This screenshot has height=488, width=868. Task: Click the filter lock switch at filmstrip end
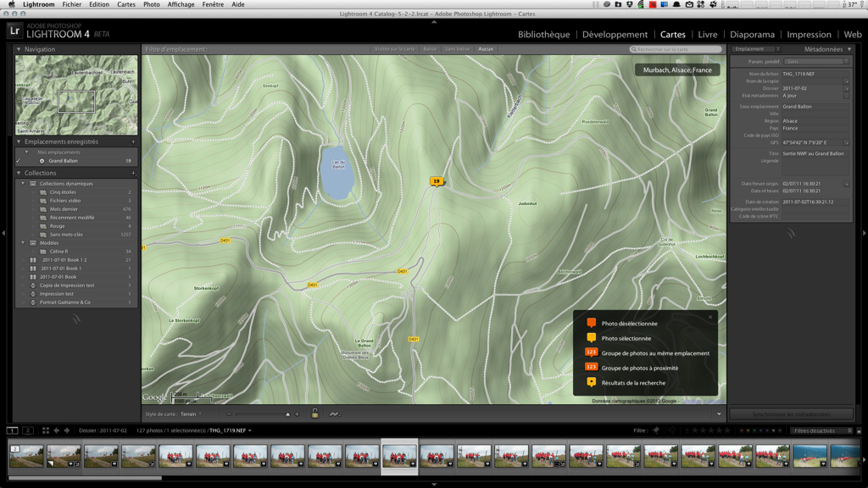click(x=859, y=430)
